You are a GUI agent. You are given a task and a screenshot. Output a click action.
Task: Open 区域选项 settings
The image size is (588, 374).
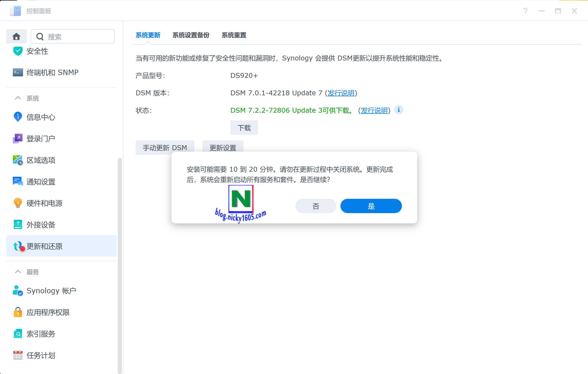click(41, 160)
